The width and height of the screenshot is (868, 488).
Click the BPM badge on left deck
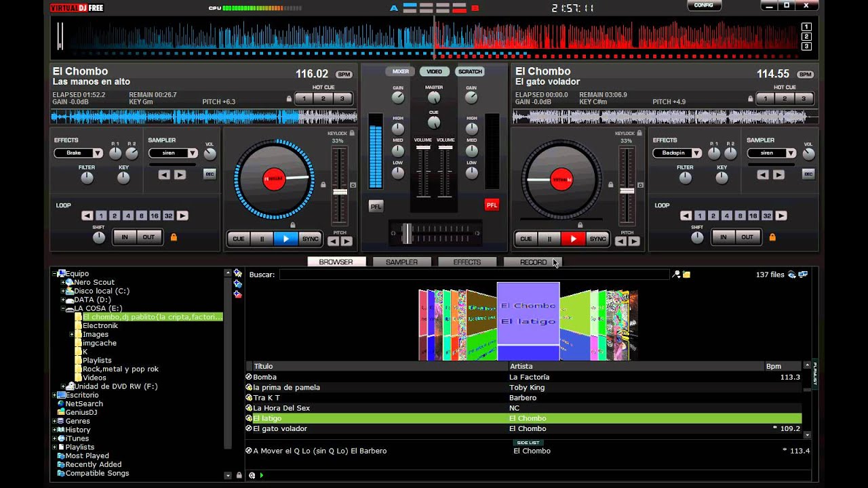344,75
